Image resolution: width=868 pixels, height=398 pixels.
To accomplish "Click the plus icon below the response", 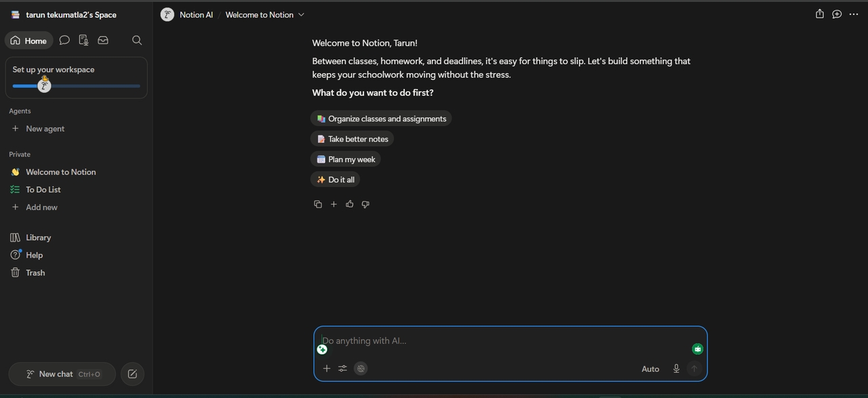I will coord(334,204).
